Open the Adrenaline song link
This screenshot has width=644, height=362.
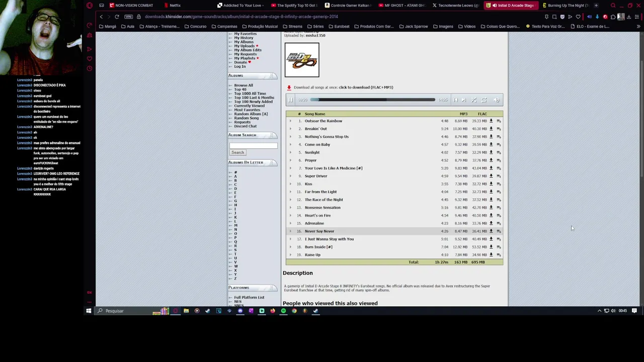(x=314, y=223)
